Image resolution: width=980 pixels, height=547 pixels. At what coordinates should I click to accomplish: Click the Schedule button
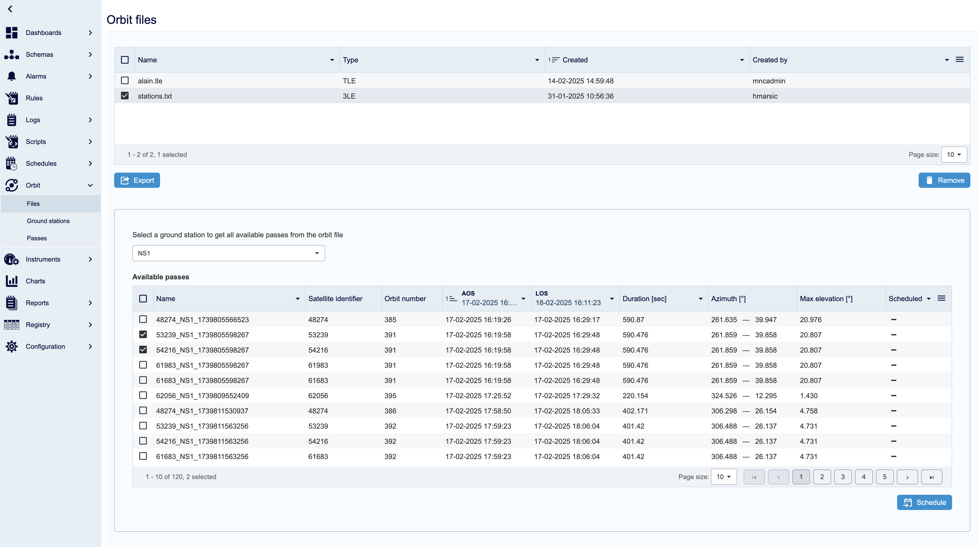tap(924, 503)
